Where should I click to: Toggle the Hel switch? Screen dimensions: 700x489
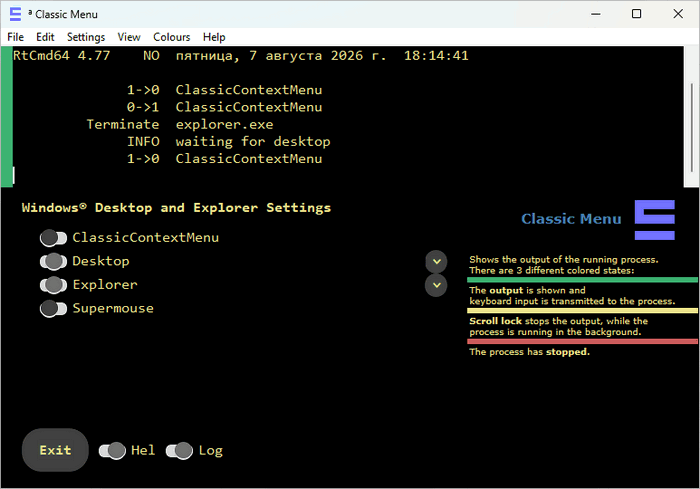[x=112, y=451]
